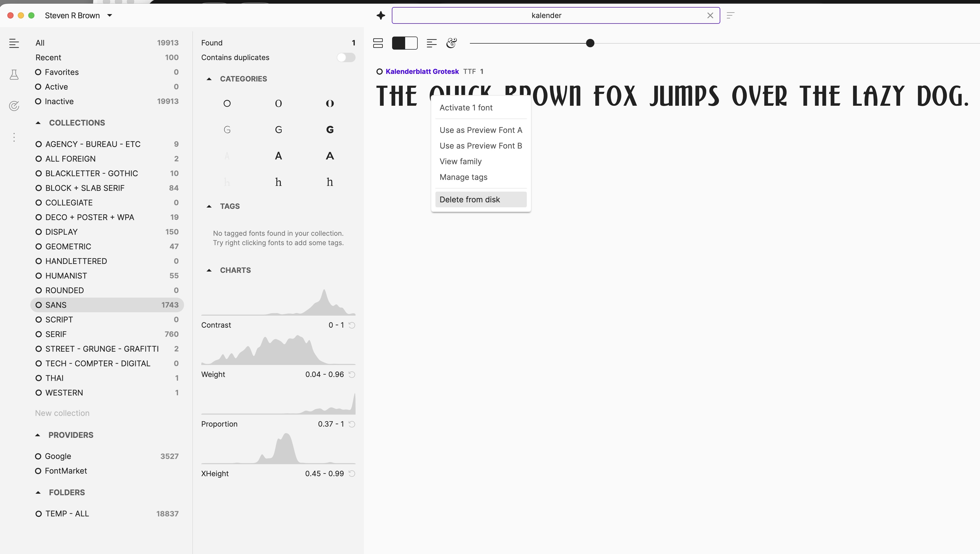The width and height of the screenshot is (980, 554).
Task: Enable the Contains duplicates switch
Action: [x=346, y=57]
